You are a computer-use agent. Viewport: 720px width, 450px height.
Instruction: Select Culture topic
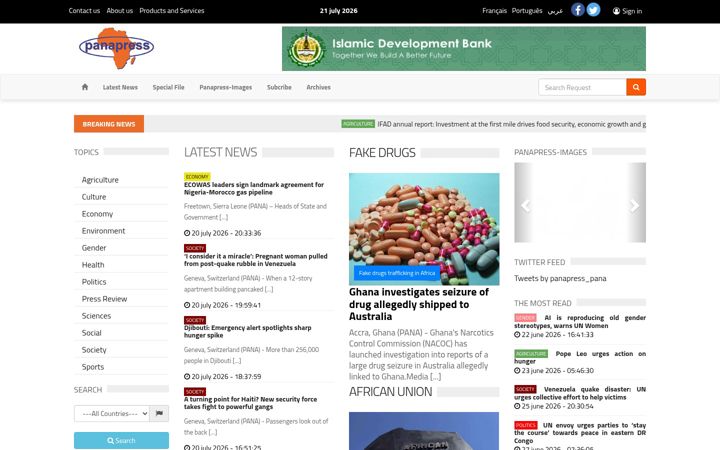(94, 197)
